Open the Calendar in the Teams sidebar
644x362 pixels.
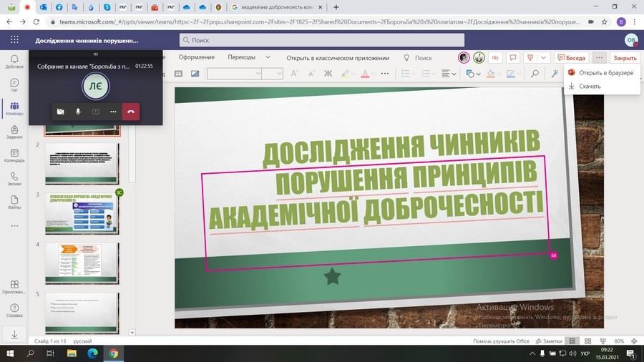click(14, 155)
